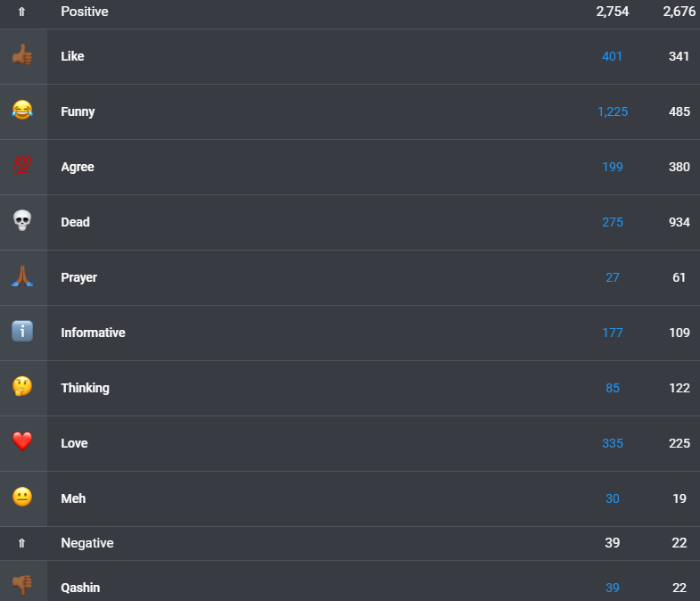Open the 39 Qashin count link
The width and height of the screenshot is (700, 601).
(613, 588)
